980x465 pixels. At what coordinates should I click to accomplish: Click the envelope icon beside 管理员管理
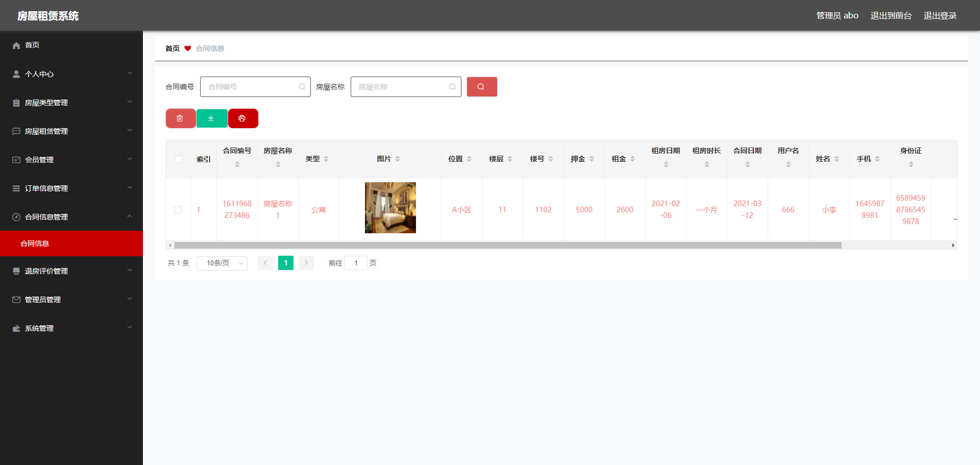tap(16, 300)
